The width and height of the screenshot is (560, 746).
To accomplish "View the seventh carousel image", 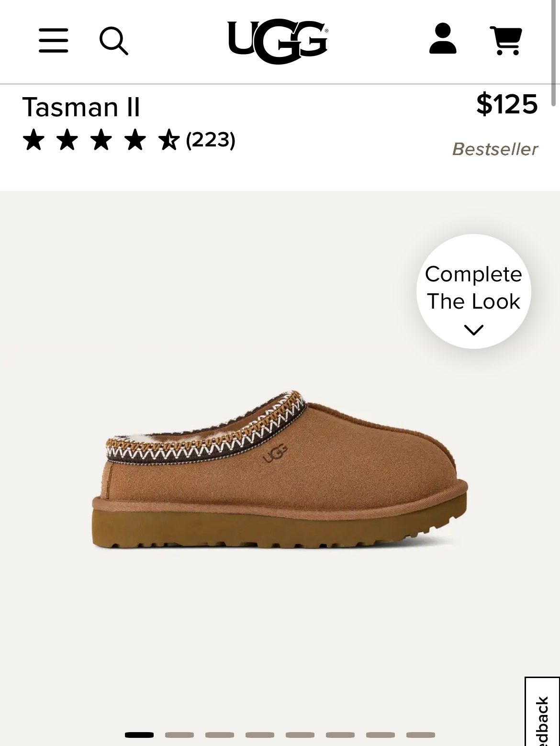I will (x=381, y=735).
